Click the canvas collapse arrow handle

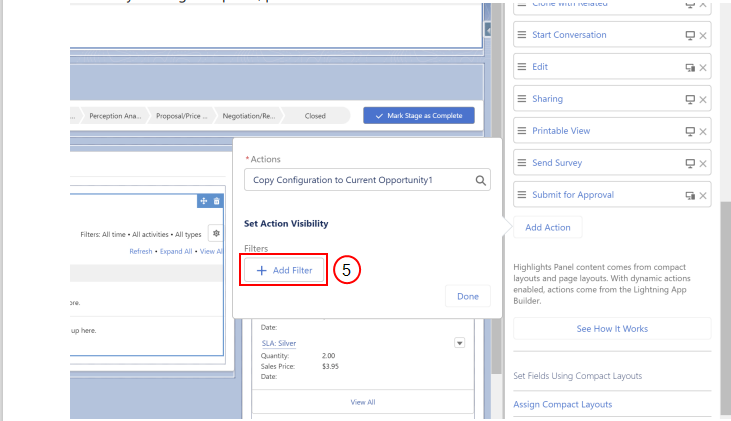click(x=488, y=30)
